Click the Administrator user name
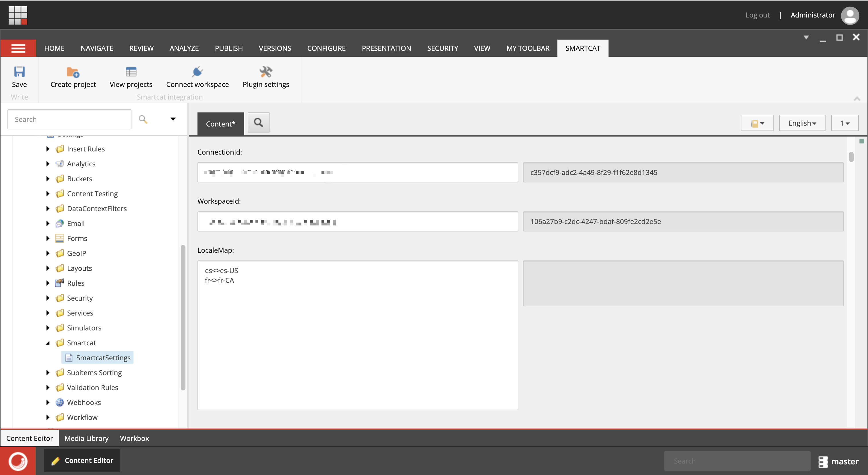 pos(813,15)
